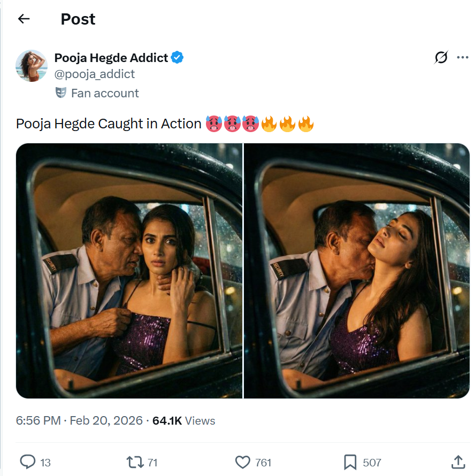Open the Grok explain-post icon

coord(441,58)
